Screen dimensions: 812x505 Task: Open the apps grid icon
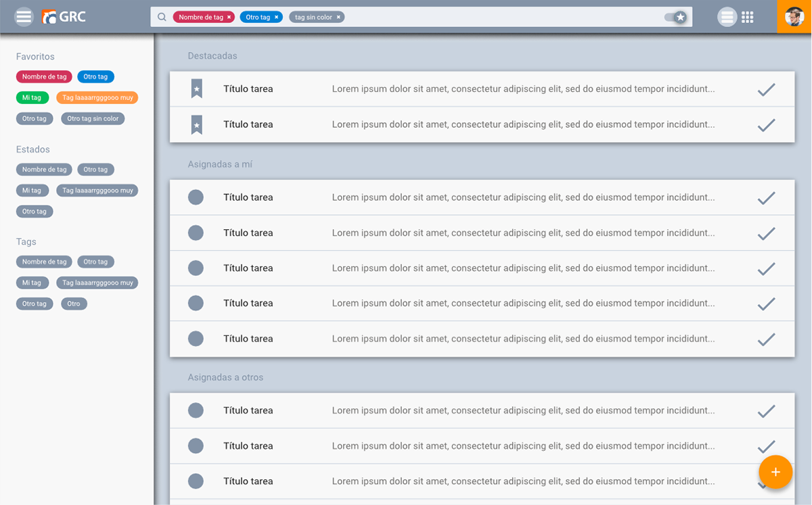[x=748, y=17]
